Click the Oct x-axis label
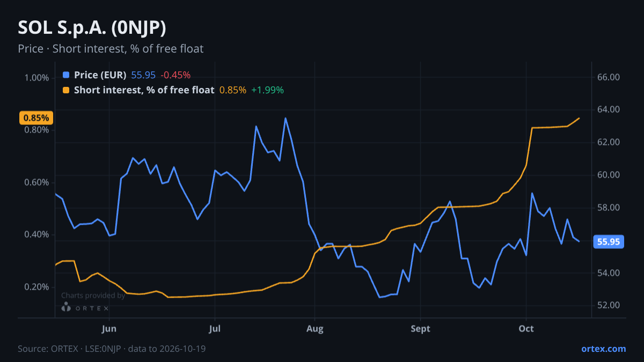 pos(526,329)
